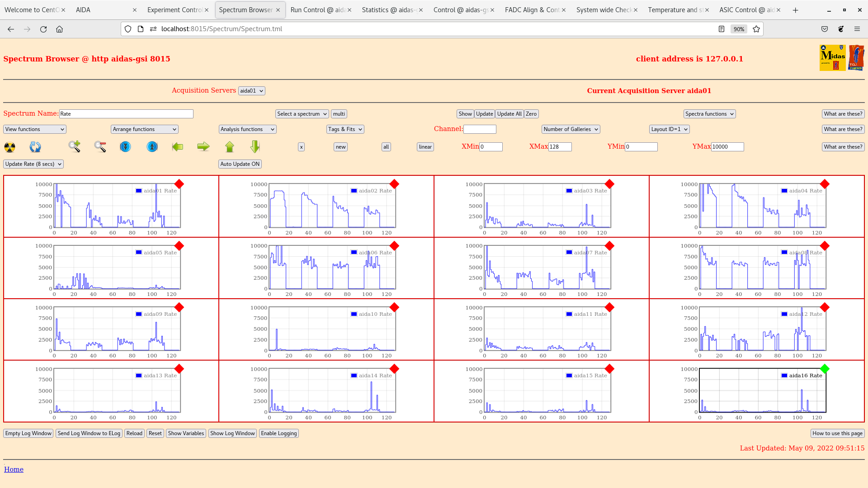Screen dimensions: 868x488
Task: Click the green left arrow icon
Action: (178, 147)
